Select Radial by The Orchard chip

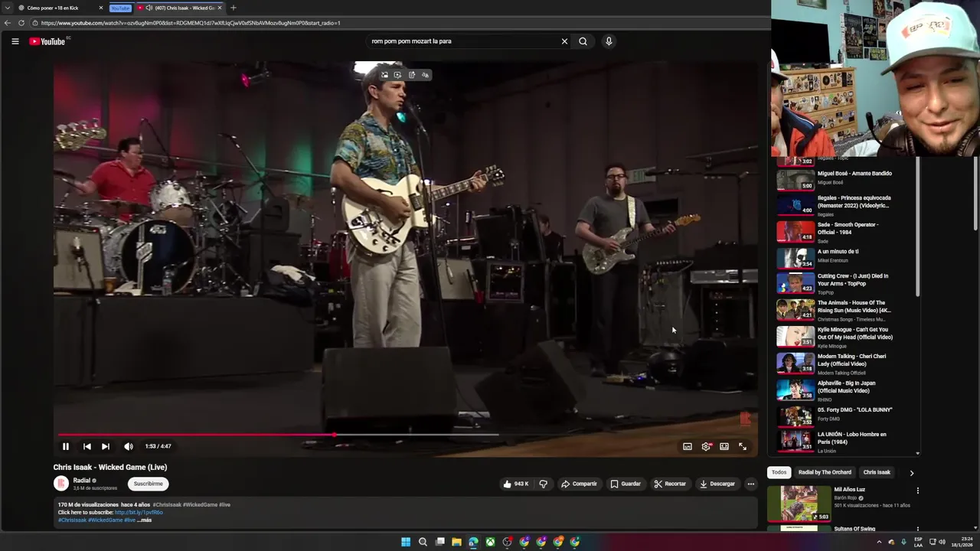tap(825, 472)
